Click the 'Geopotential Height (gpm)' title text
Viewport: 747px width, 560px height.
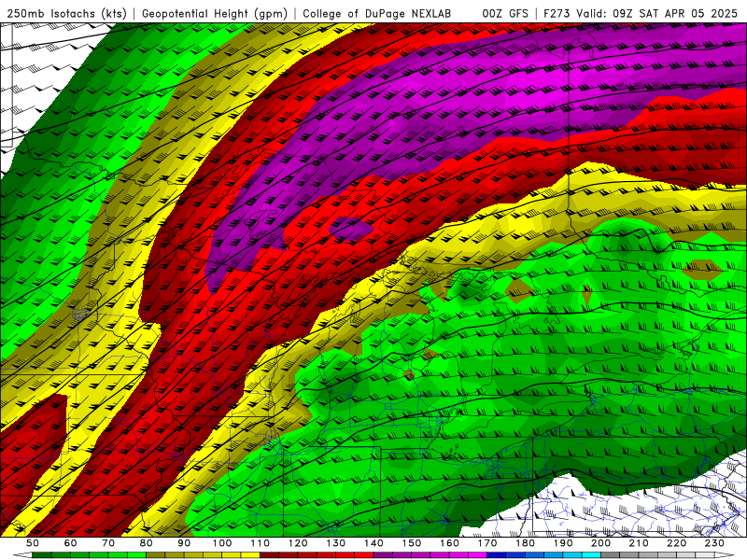215,14
